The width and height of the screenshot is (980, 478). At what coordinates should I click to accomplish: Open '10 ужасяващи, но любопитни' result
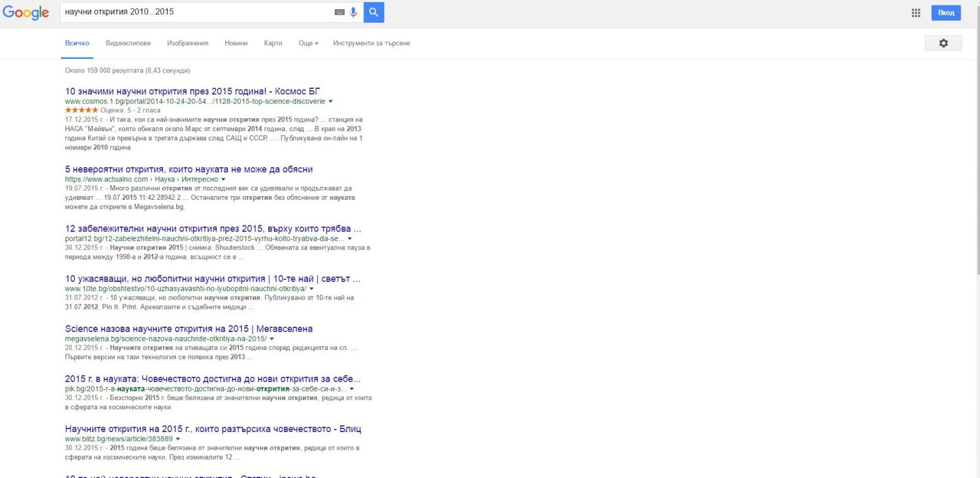213,279
